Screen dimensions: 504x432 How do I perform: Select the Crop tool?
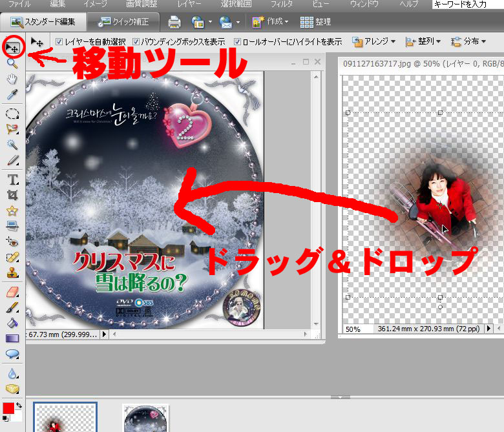(x=12, y=195)
